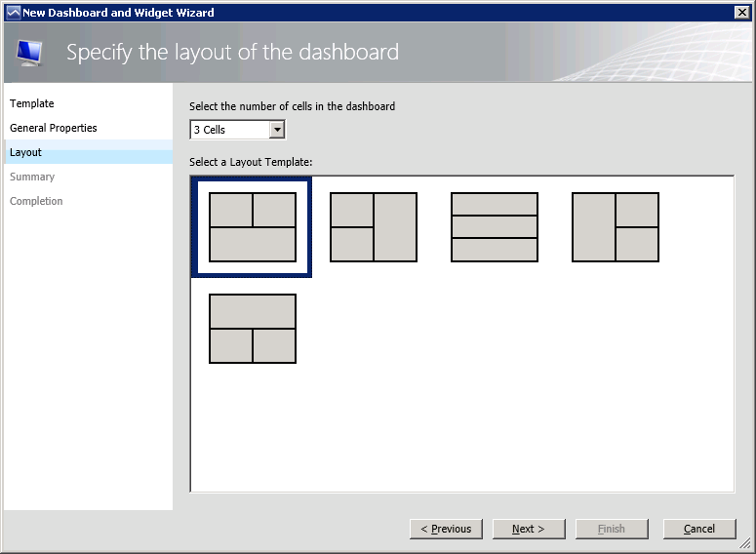Go back with the Previous button
The width and height of the screenshot is (756, 554).
pyautogui.click(x=446, y=529)
